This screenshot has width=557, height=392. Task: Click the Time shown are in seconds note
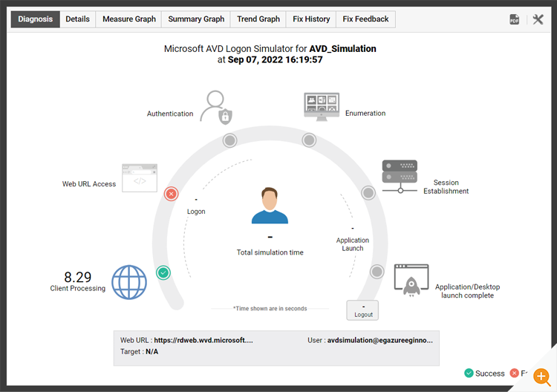[x=270, y=309]
